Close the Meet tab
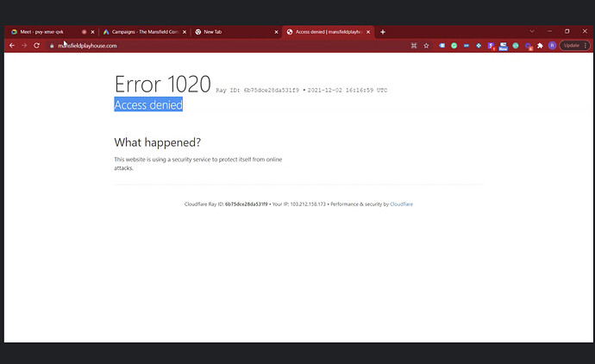The height and width of the screenshot is (364, 595). (x=92, y=32)
